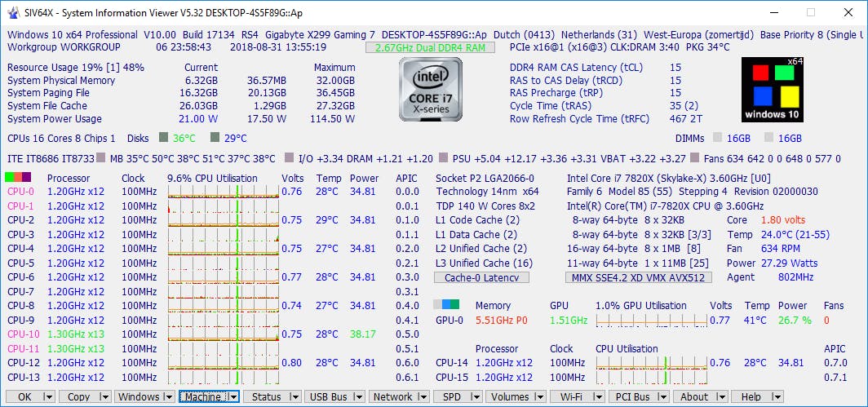Click System Physical Memory label

point(61,80)
